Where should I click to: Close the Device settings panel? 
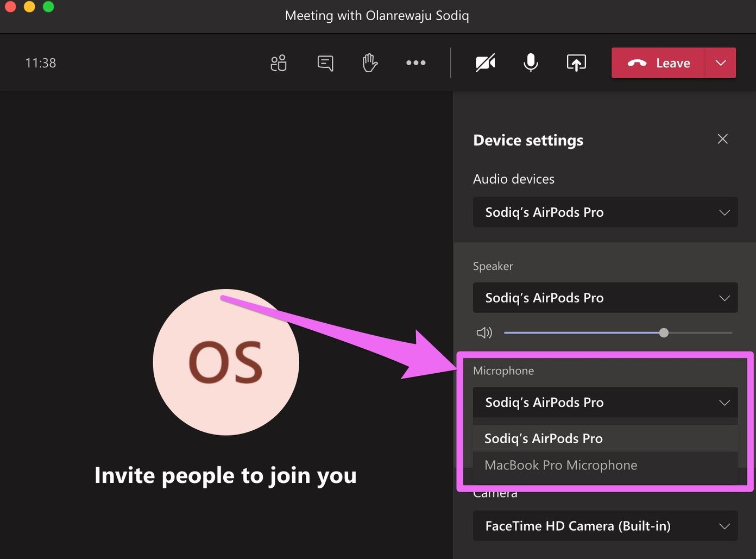pos(722,139)
